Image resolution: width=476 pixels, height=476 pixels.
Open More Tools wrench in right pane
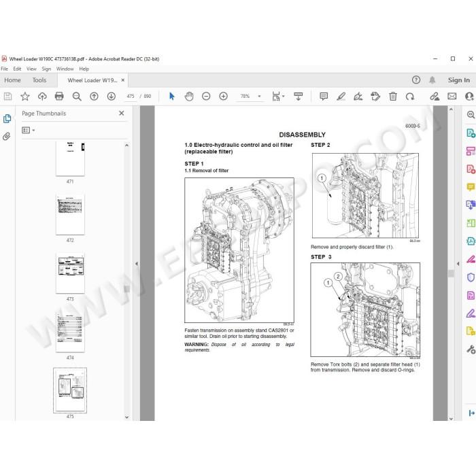pyautogui.click(x=471, y=350)
